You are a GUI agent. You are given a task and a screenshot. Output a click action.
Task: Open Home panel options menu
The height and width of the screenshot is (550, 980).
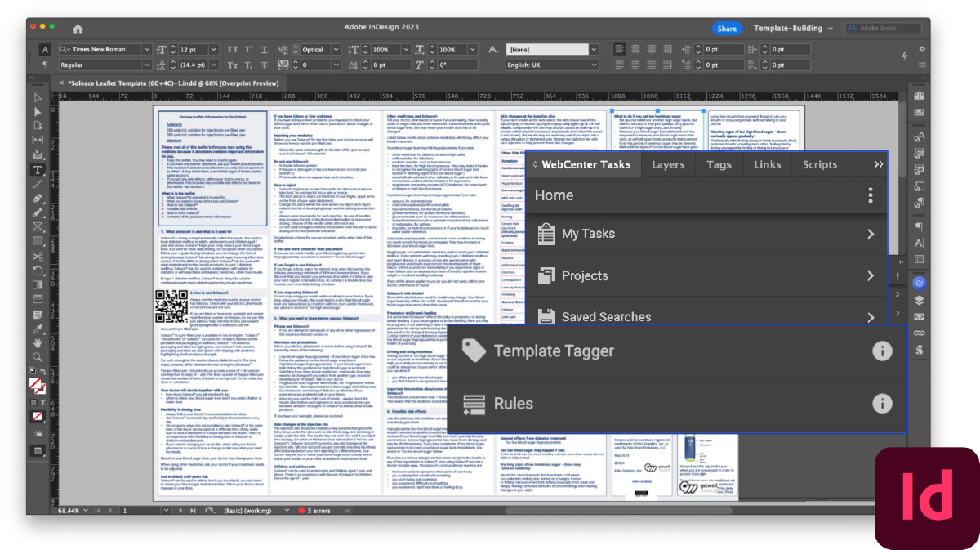coord(871,195)
